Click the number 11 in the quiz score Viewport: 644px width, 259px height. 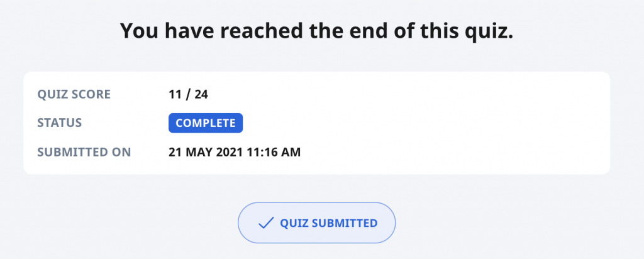[x=175, y=95]
